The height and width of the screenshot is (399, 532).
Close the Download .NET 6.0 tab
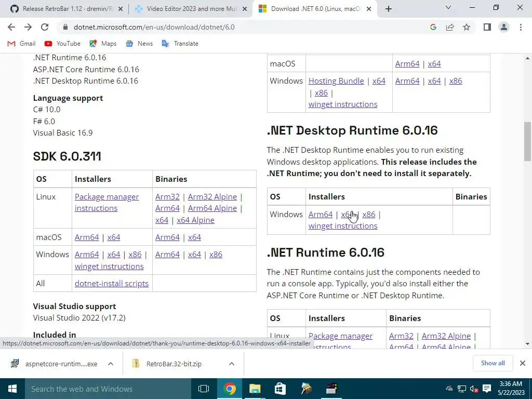(x=369, y=9)
